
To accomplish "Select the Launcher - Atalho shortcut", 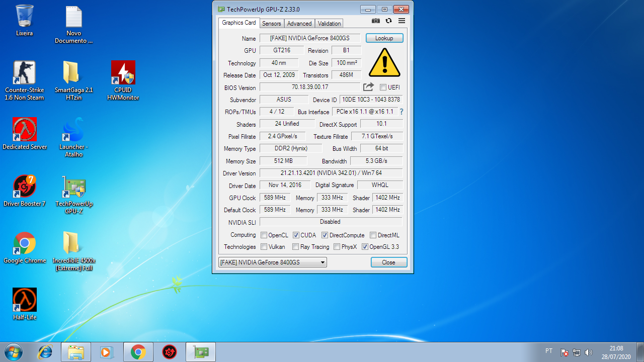I will [73, 137].
